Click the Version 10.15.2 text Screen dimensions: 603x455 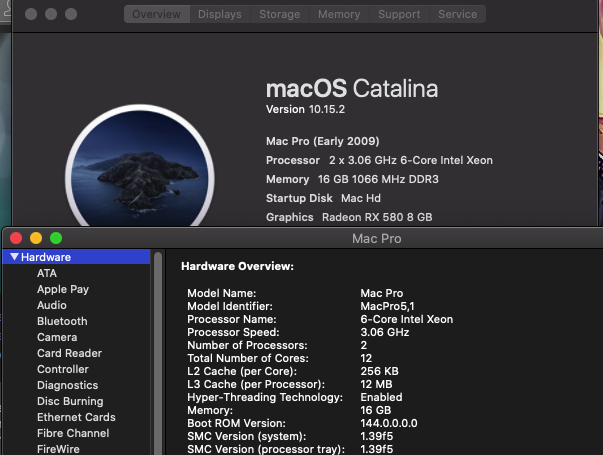[305, 109]
